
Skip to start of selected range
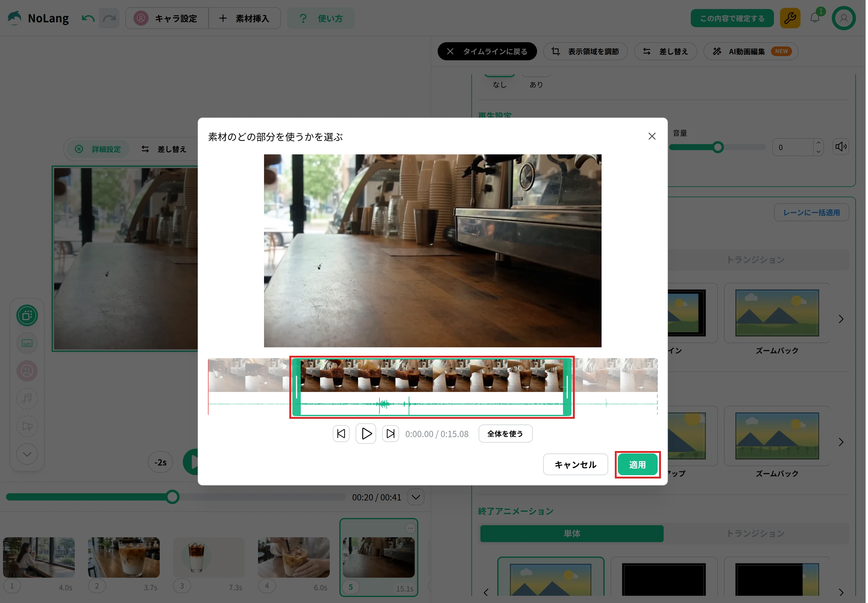coord(341,434)
